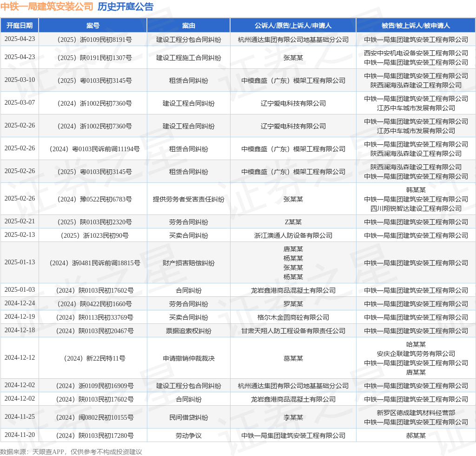The width and height of the screenshot is (476, 456).
Task: Click the 案由 column header
Action: [189, 26]
